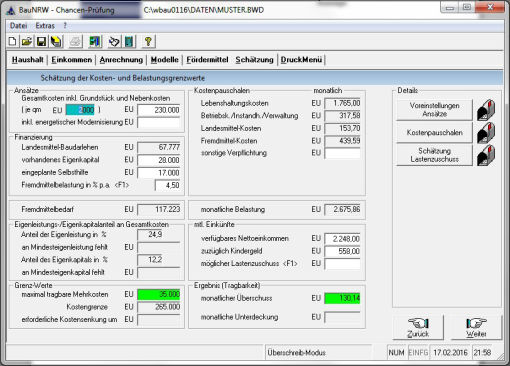Click the new blank document toolbar icon
The width and height of the screenshot is (510, 366).
[x=12, y=42]
